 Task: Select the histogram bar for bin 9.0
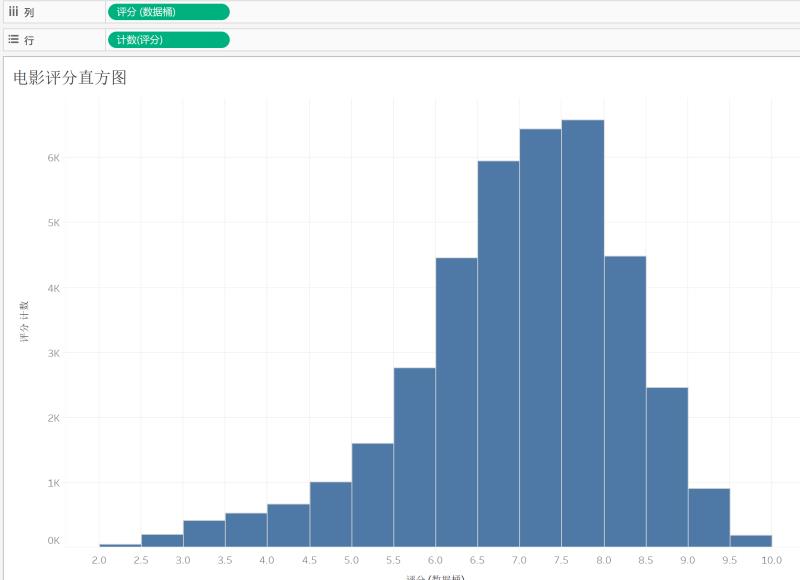(709, 518)
